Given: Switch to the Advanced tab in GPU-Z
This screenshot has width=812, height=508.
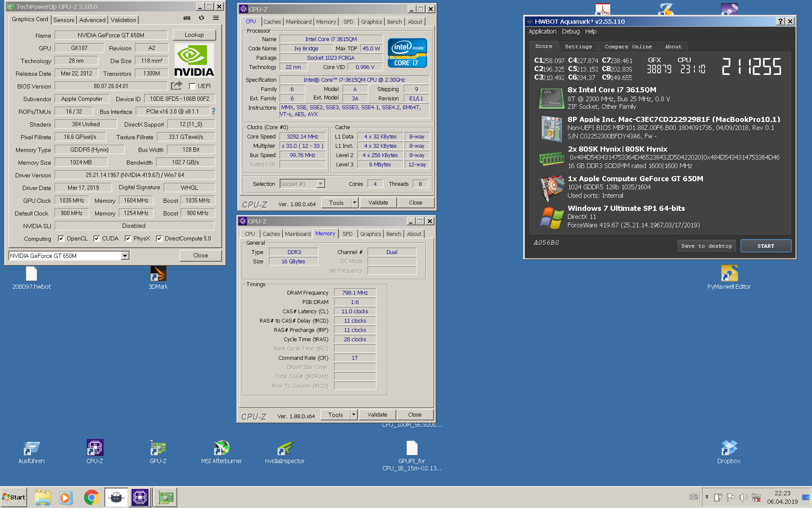Looking at the screenshot, I should point(92,20).
